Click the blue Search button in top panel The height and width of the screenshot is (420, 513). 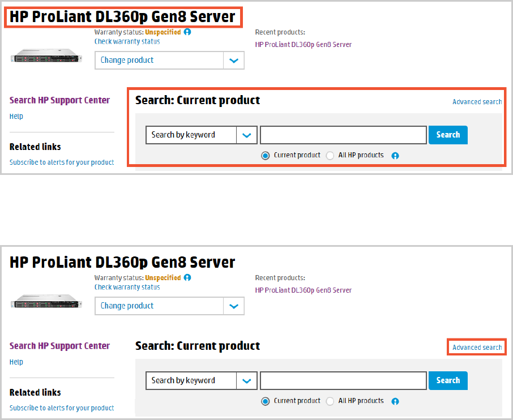click(x=448, y=135)
